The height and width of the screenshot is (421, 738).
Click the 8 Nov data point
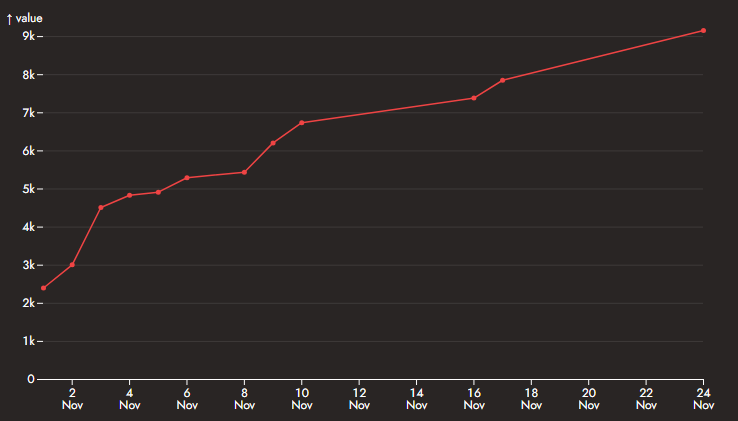(x=244, y=172)
